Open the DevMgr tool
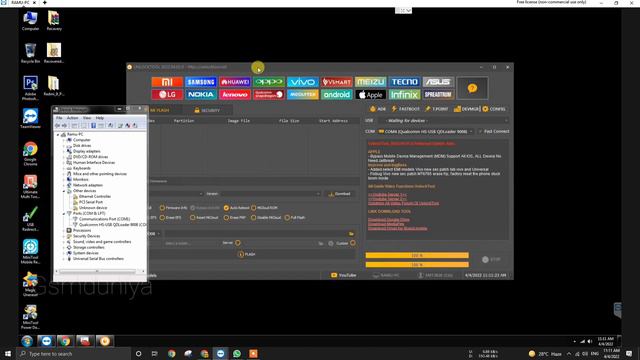Screen dimensions: 640x360 (467, 109)
